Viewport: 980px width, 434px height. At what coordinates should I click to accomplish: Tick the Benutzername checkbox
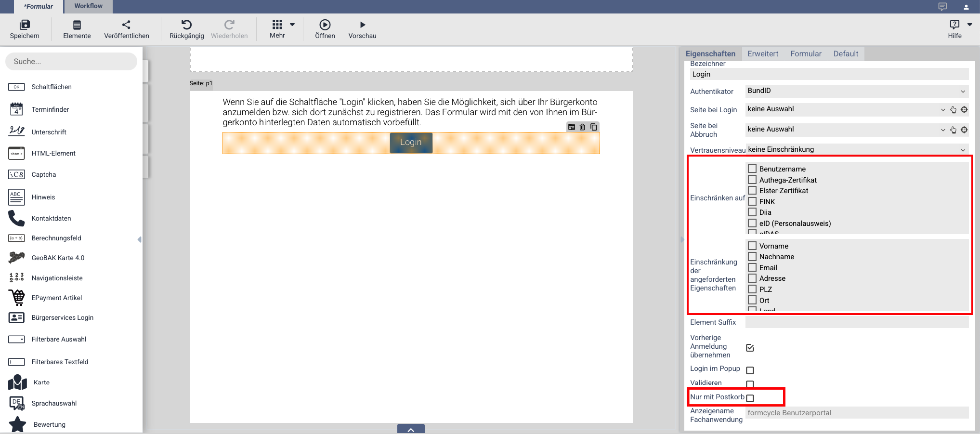coord(752,169)
